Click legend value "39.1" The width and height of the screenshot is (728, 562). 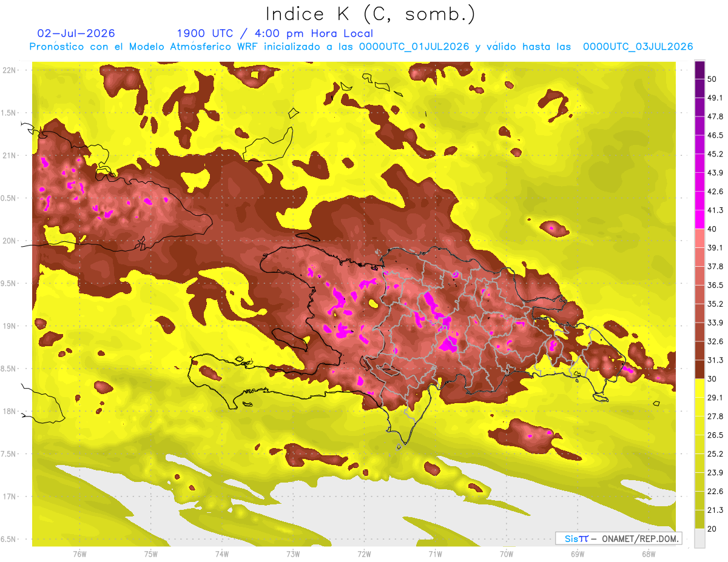pyautogui.click(x=716, y=247)
